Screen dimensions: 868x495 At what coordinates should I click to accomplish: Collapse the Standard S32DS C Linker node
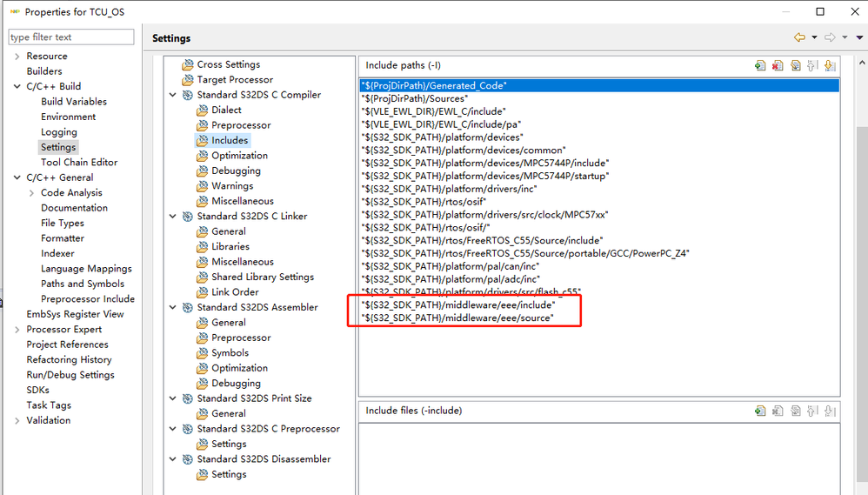(x=173, y=216)
